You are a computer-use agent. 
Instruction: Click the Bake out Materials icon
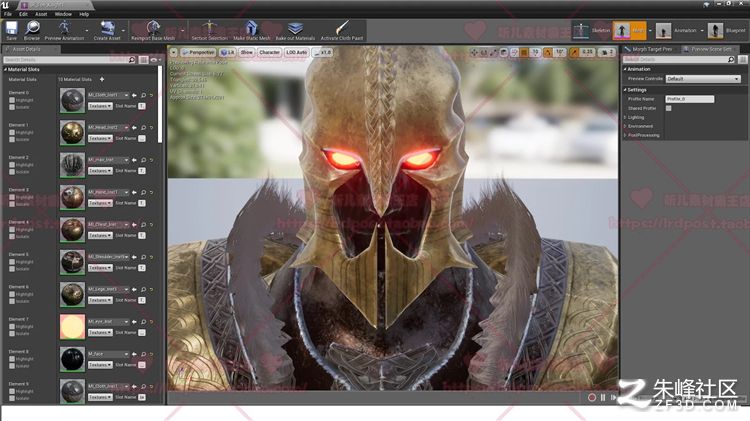tap(295, 27)
